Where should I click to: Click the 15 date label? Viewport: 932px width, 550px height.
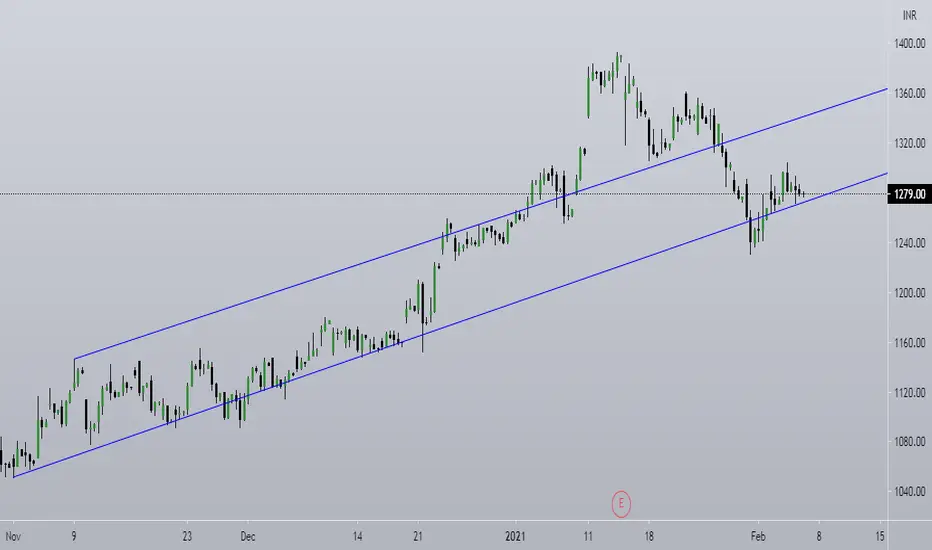[x=880, y=536]
